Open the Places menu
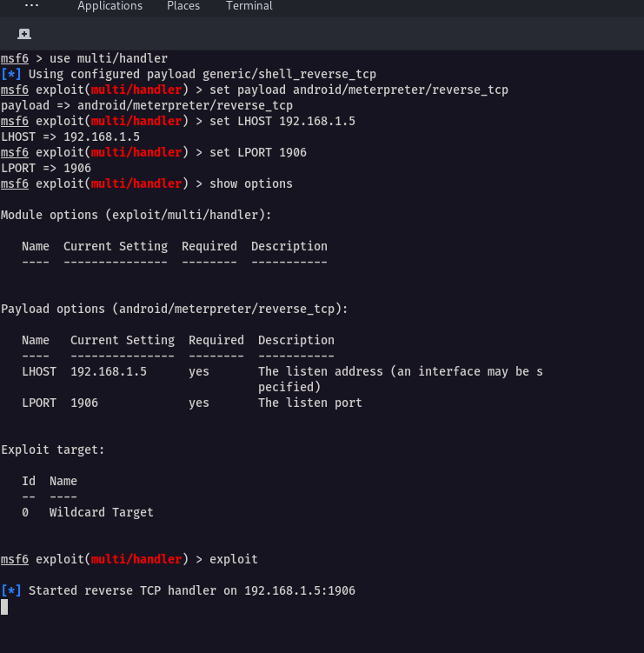The width and height of the screenshot is (644, 653). click(183, 6)
